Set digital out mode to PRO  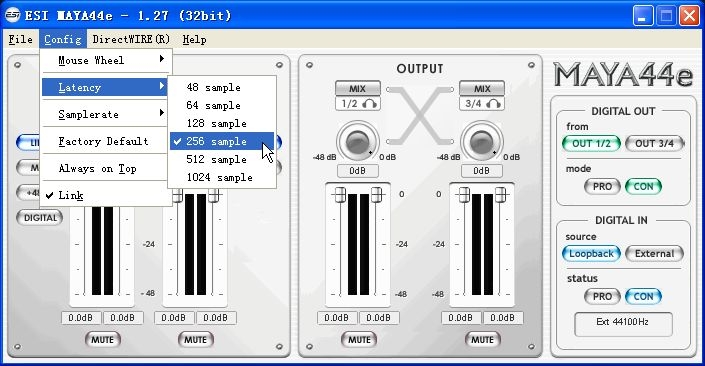(602, 187)
